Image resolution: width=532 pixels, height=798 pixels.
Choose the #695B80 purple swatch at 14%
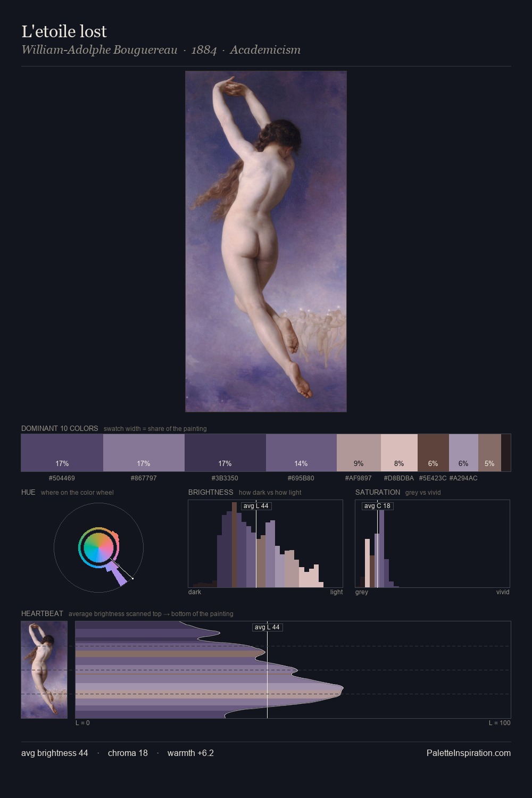click(x=301, y=453)
